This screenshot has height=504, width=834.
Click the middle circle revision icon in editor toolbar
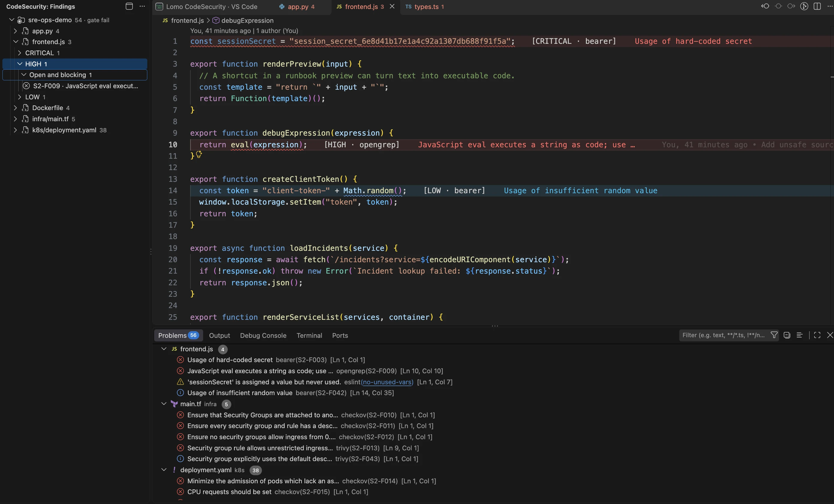778,6
